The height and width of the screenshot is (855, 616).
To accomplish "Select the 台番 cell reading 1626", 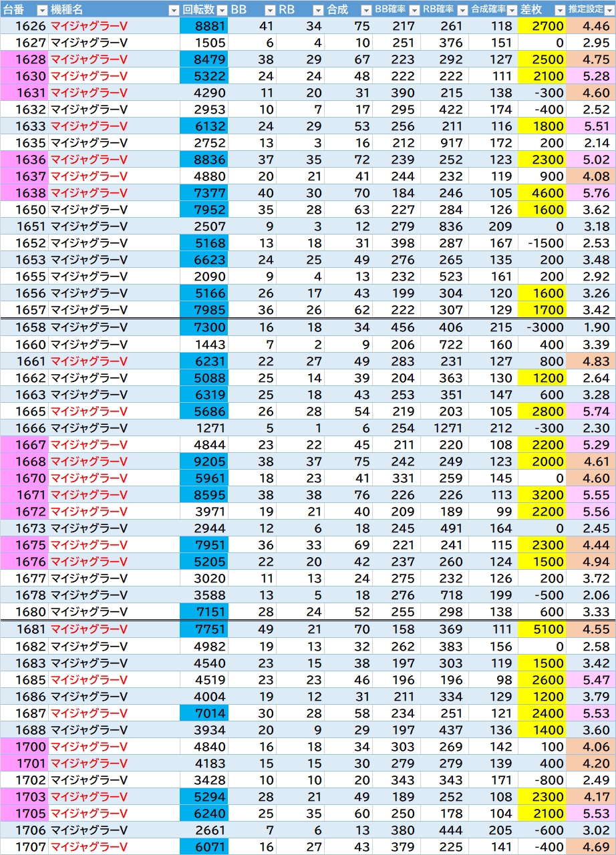I will tap(24, 26).
